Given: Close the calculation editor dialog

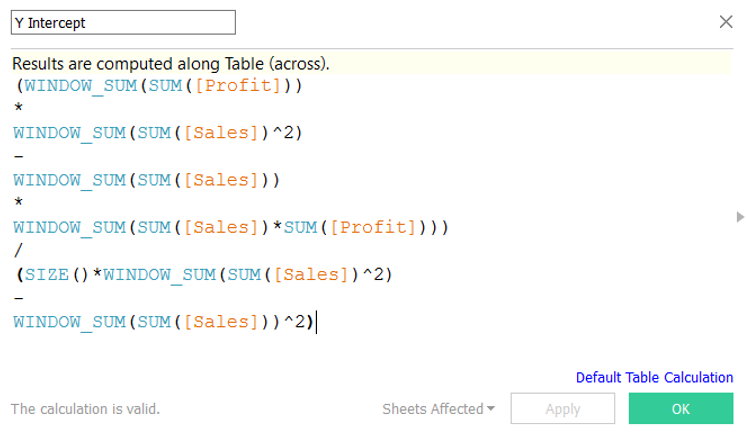Looking at the screenshot, I should click(x=726, y=21).
